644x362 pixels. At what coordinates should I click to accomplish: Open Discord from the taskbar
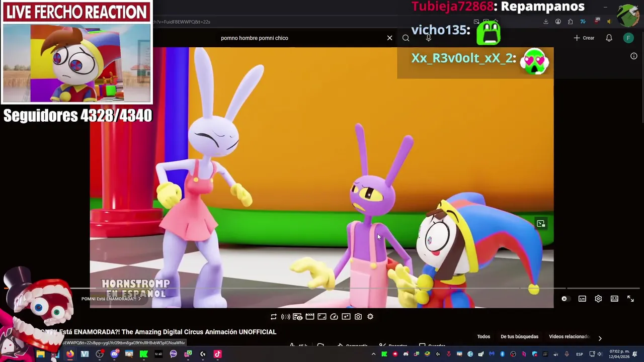point(114,354)
